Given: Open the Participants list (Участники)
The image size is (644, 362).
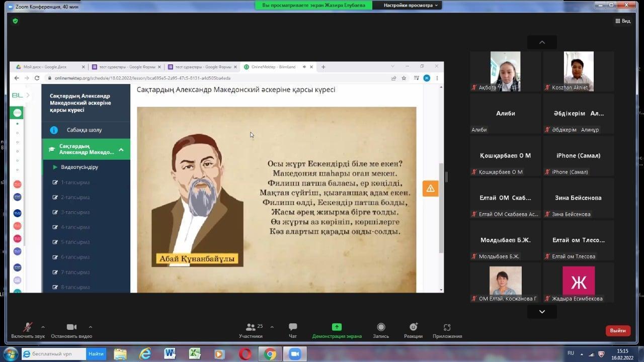Looking at the screenshot, I should [x=251, y=330].
